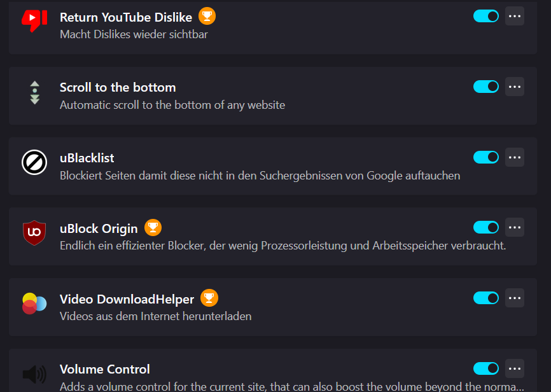Click the recommended badge next to uBlock Origin
Viewport: 551px width, 392px height.
coord(153,227)
